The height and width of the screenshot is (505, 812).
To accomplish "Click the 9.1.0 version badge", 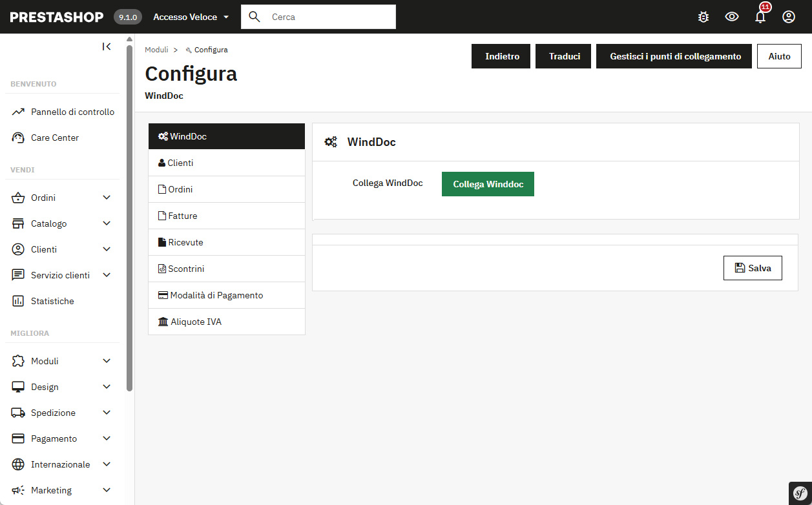I will click(128, 17).
